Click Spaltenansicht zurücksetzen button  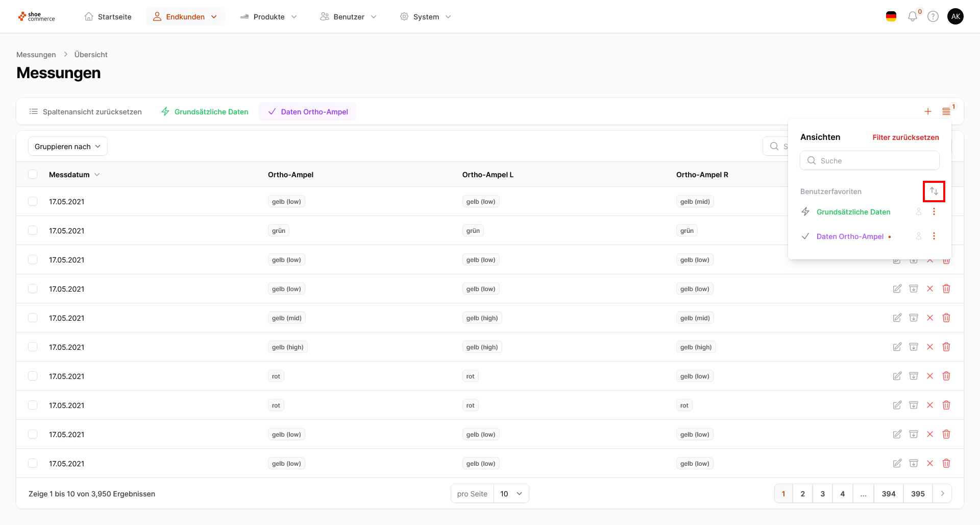(85, 112)
